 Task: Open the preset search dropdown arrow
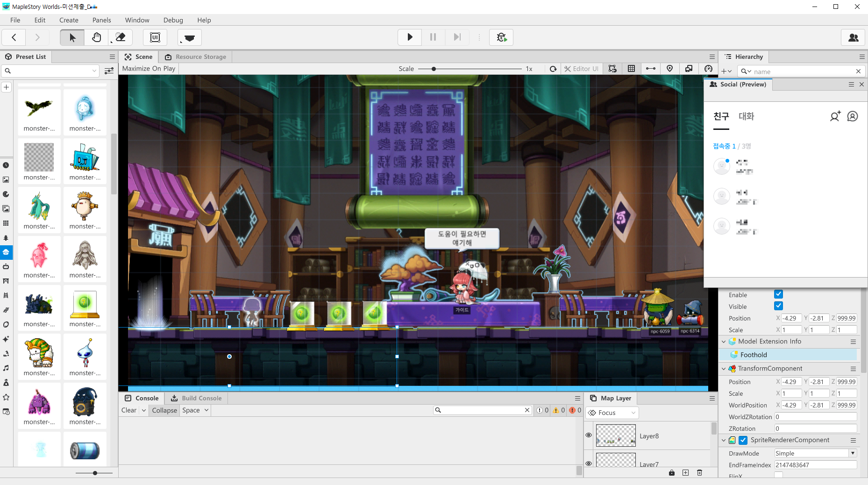pos(94,71)
